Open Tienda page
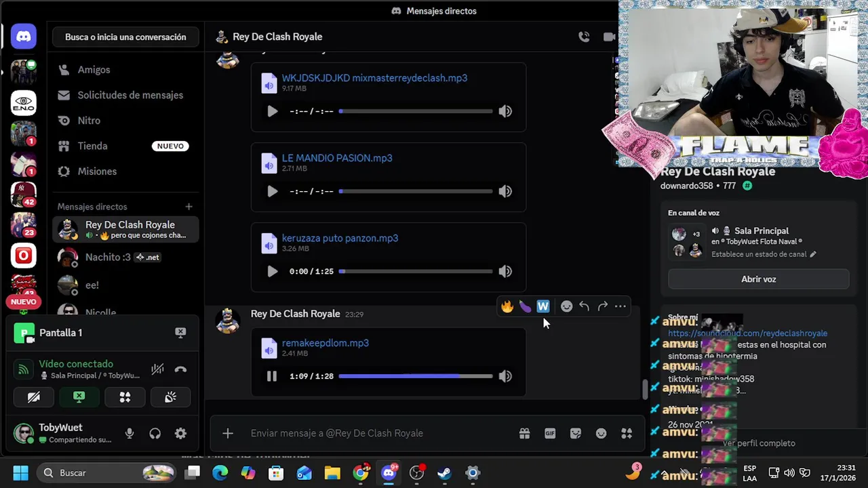 [125, 146]
